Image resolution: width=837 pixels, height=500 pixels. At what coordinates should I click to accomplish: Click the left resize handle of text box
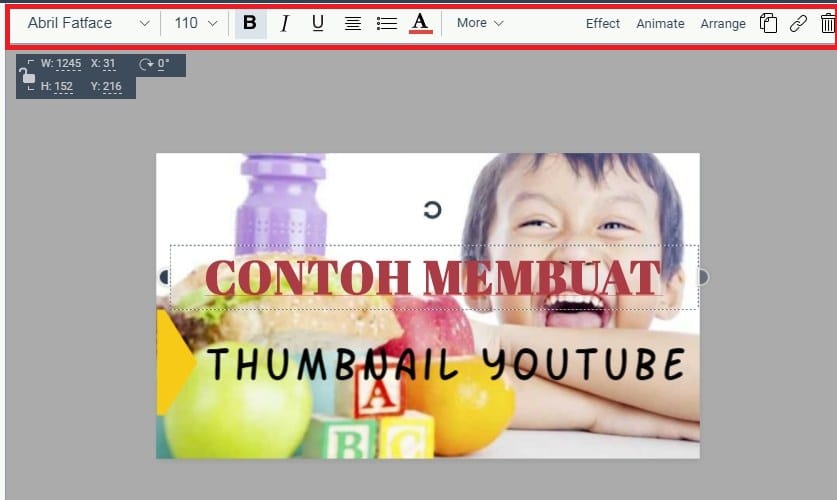click(164, 277)
